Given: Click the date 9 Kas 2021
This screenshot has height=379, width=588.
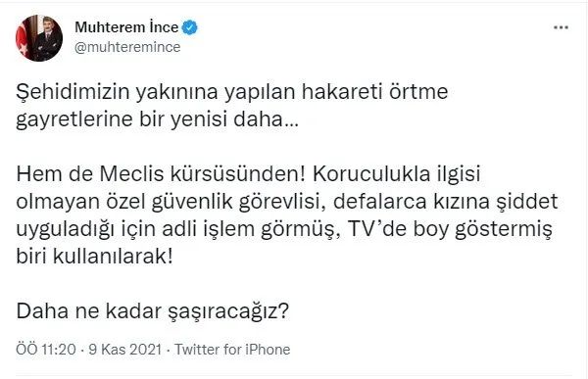Looking at the screenshot, I should [124, 350].
